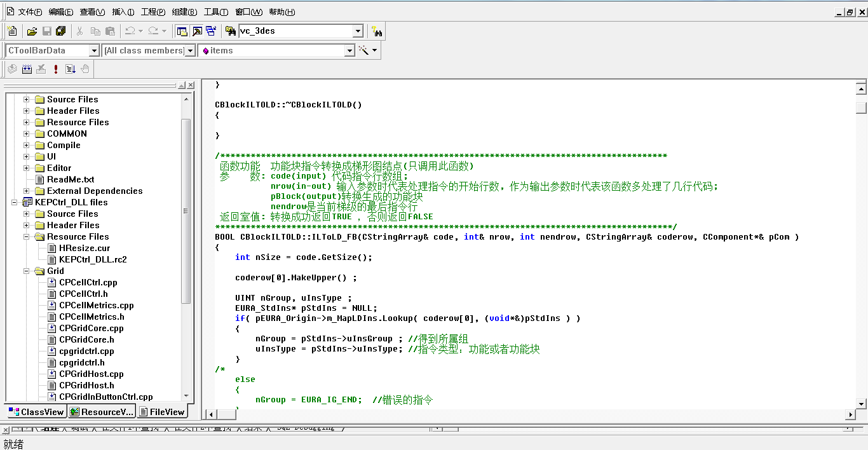868x450 pixels.
Task: Select CPCellMetrics.cpp in the file tree
Action: coord(97,305)
